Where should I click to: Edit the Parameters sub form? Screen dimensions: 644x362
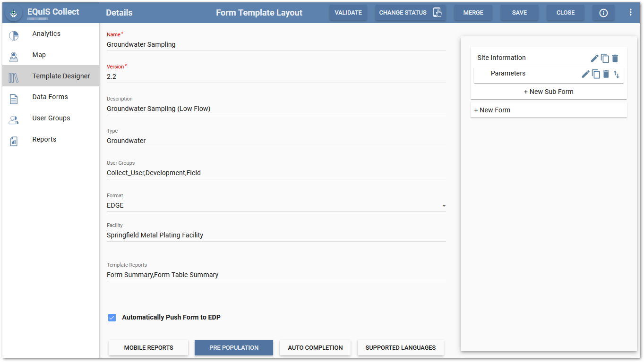(x=585, y=74)
